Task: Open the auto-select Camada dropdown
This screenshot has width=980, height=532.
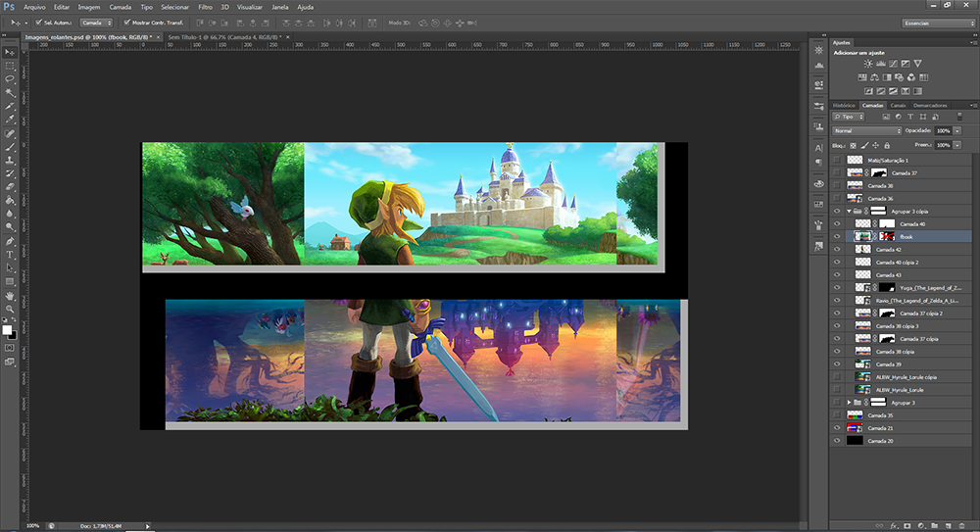Action: (x=96, y=23)
